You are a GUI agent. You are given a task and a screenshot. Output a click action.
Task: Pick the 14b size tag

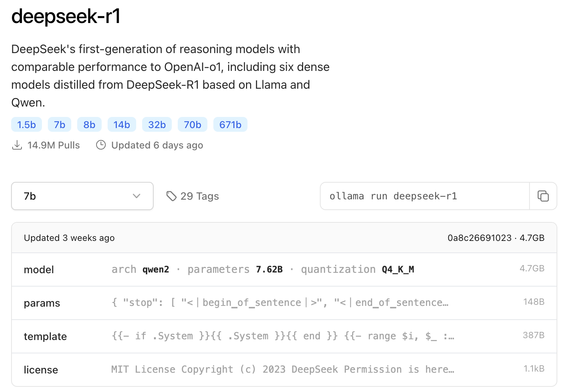point(122,125)
